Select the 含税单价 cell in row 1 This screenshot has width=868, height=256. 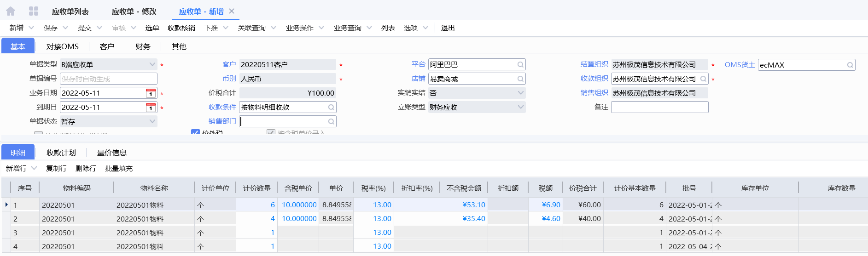pos(297,205)
